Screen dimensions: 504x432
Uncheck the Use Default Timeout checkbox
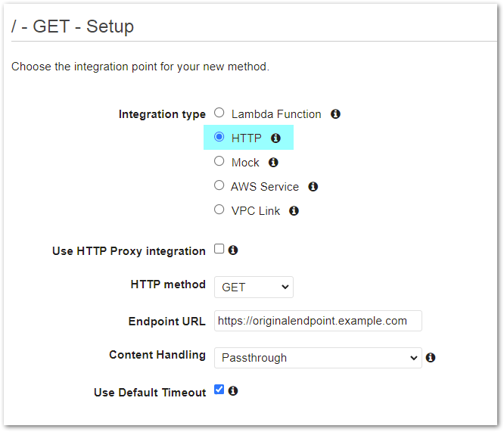coord(219,390)
